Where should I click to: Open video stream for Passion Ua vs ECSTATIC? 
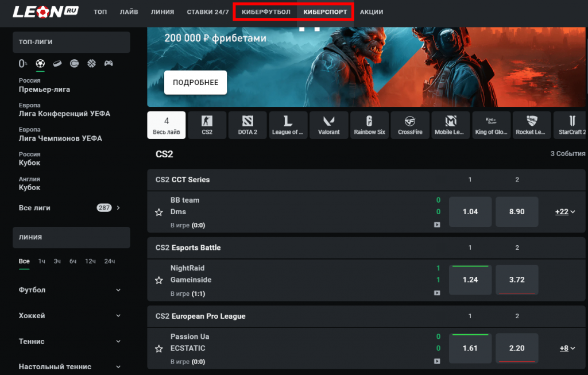(437, 361)
